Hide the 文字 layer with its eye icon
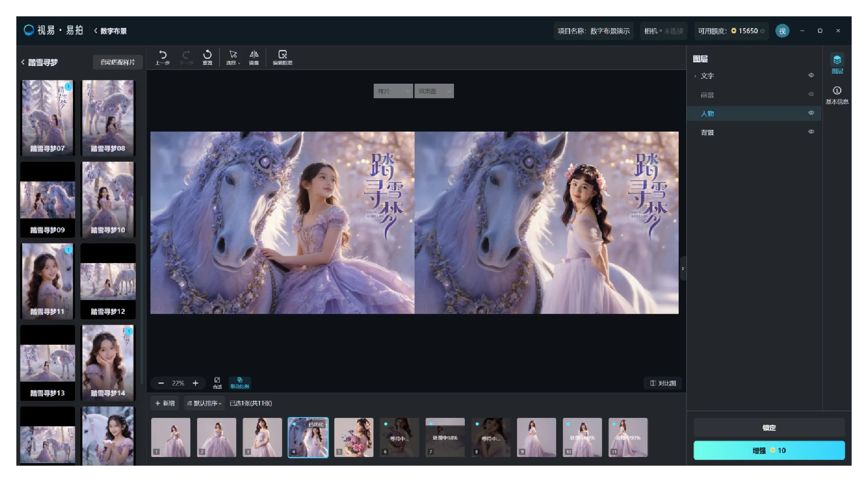 point(811,75)
